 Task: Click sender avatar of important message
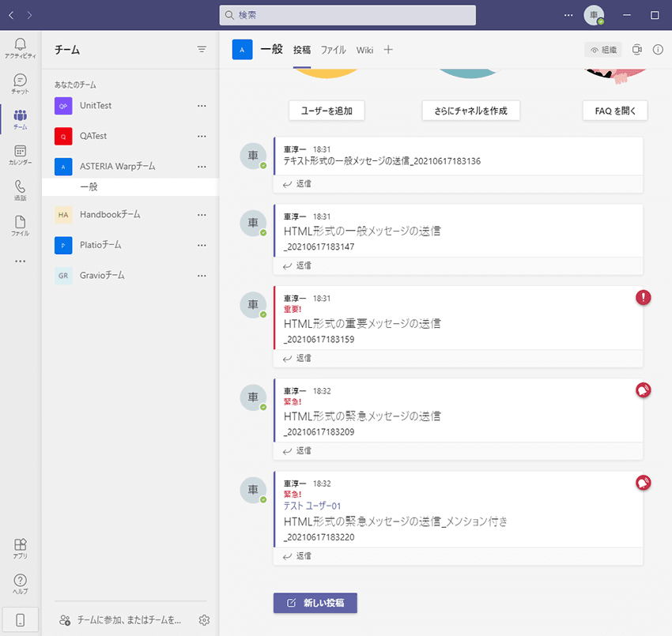point(253,305)
